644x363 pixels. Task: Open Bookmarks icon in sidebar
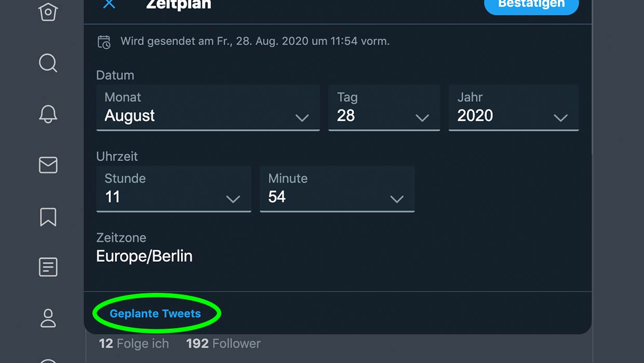click(48, 217)
